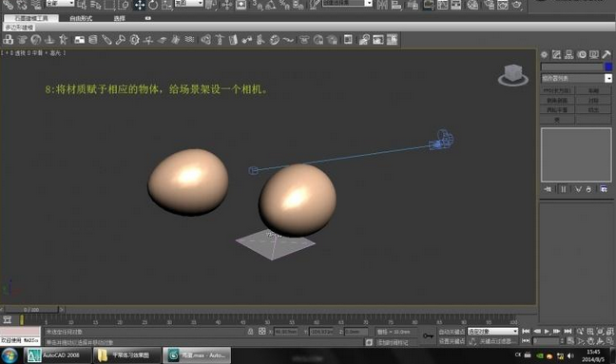Screen dimensions: 616x364
Task: Open the named selection sets dropdown
Action: [347, 3]
